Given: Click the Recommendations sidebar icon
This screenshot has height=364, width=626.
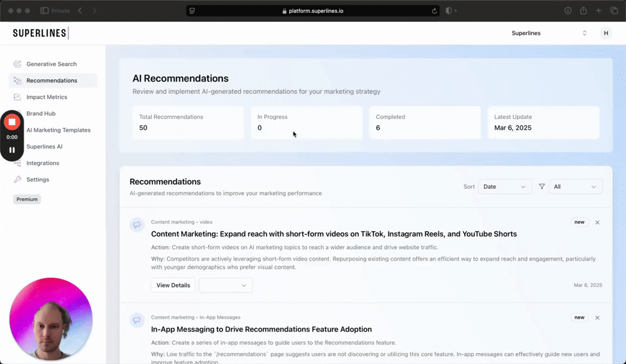Looking at the screenshot, I should click(17, 81).
